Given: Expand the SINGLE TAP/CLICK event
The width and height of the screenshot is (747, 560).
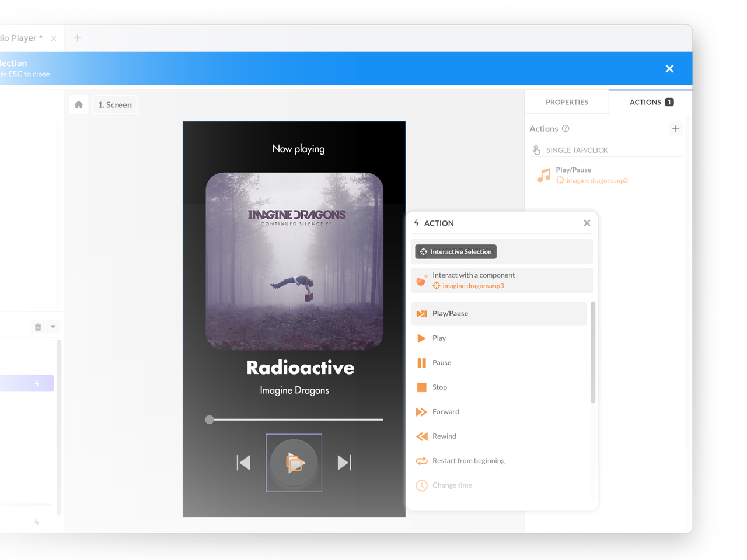Looking at the screenshot, I should (x=578, y=150).
